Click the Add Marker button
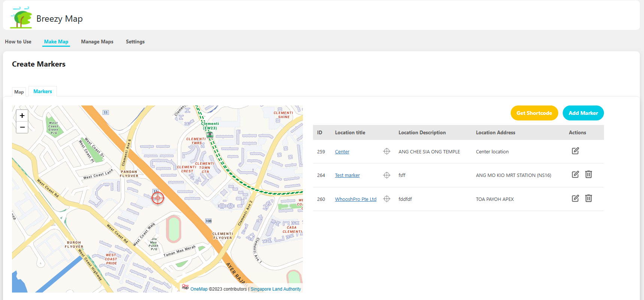The image size is (644, 300). point(583,113)
